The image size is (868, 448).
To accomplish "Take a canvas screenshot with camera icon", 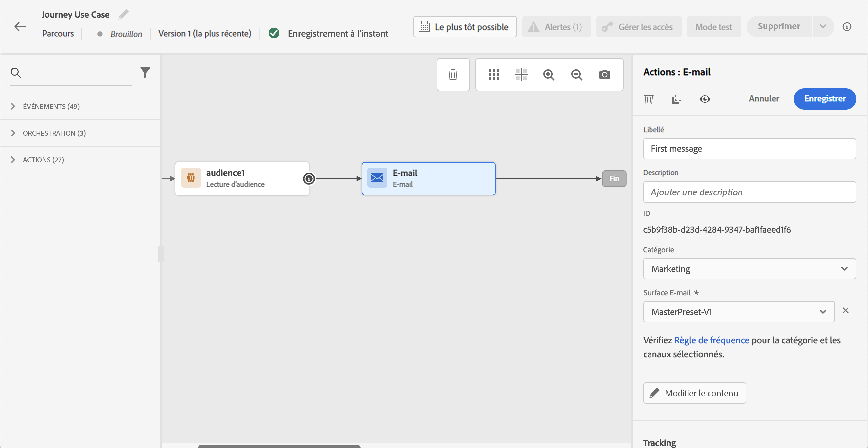I will pyautogui.click(x=604, y=74).
